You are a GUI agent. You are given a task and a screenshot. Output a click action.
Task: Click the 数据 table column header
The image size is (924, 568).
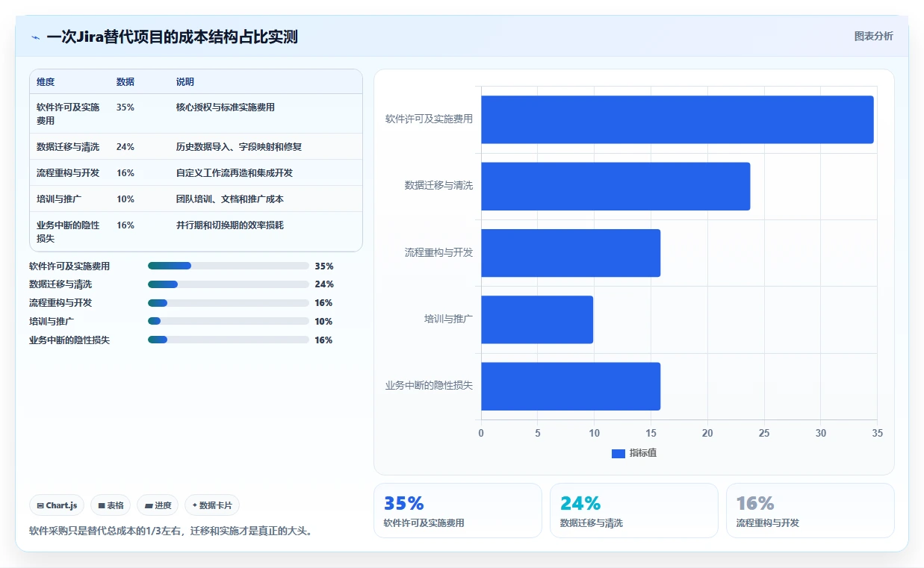[125, 82]
